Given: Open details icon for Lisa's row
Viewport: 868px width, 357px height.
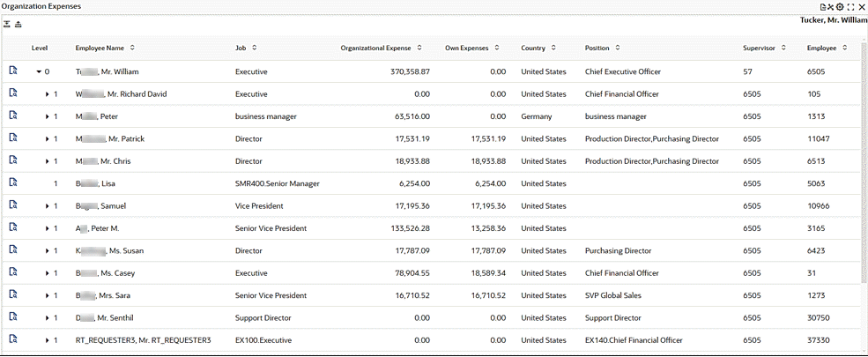Looking at the screenshot, I should coord(13,182).
